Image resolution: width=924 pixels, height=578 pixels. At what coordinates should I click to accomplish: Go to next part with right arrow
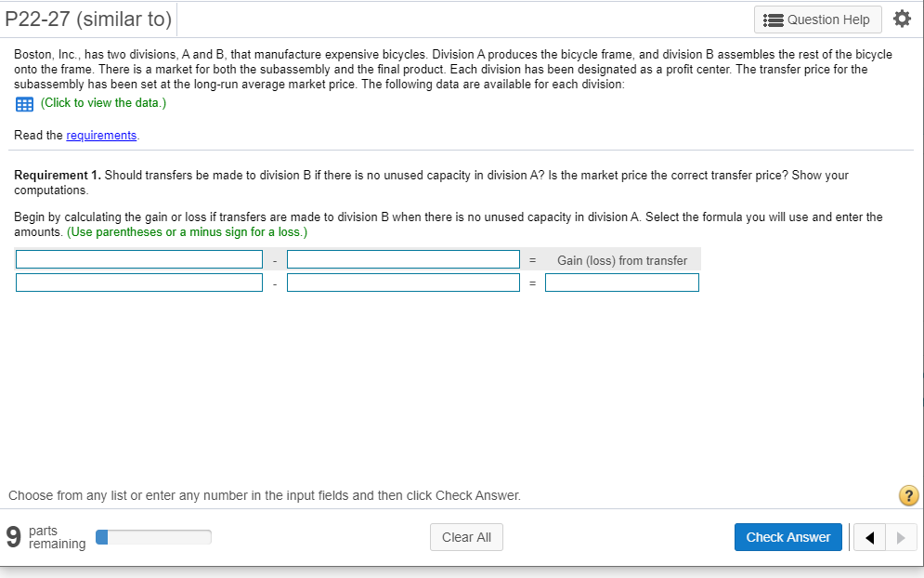(901, 537)
